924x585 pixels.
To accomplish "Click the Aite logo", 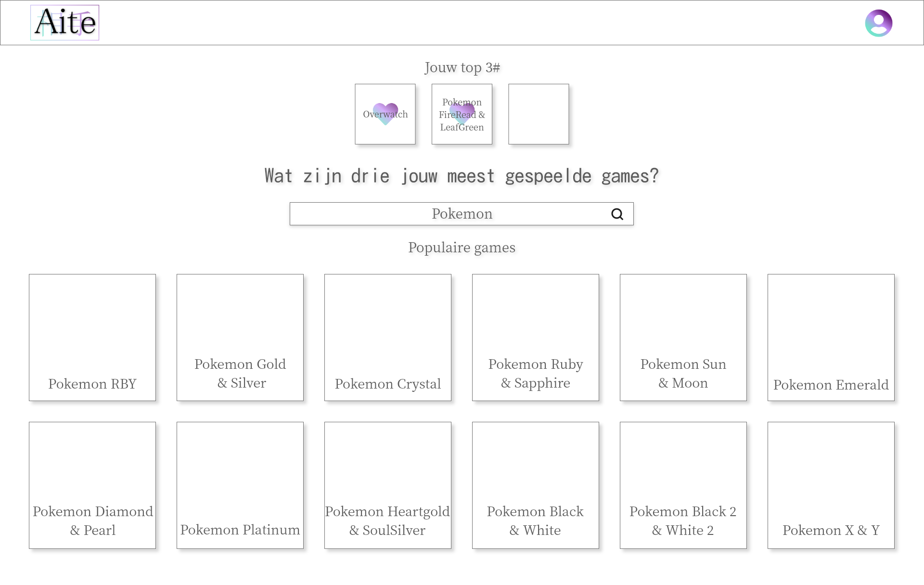I will tap(64, 22).
